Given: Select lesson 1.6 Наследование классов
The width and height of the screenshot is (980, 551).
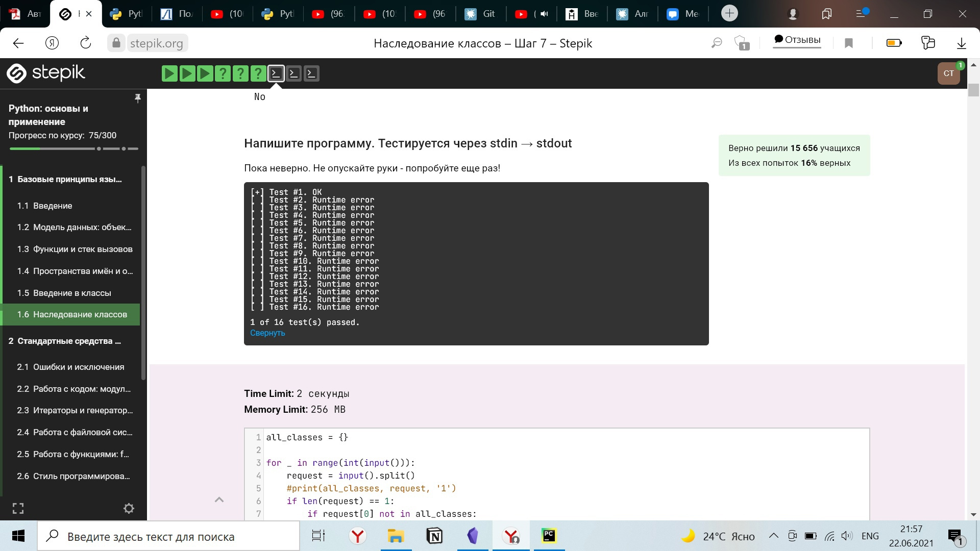Looking at the screenshot, I should [x=71, y=314].
